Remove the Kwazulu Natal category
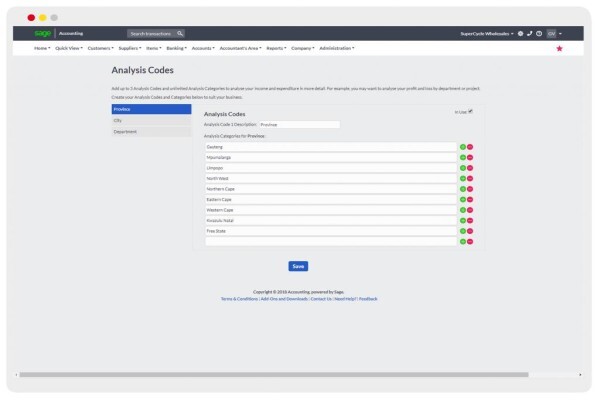 pyautogui.click(x=470, y=220)
